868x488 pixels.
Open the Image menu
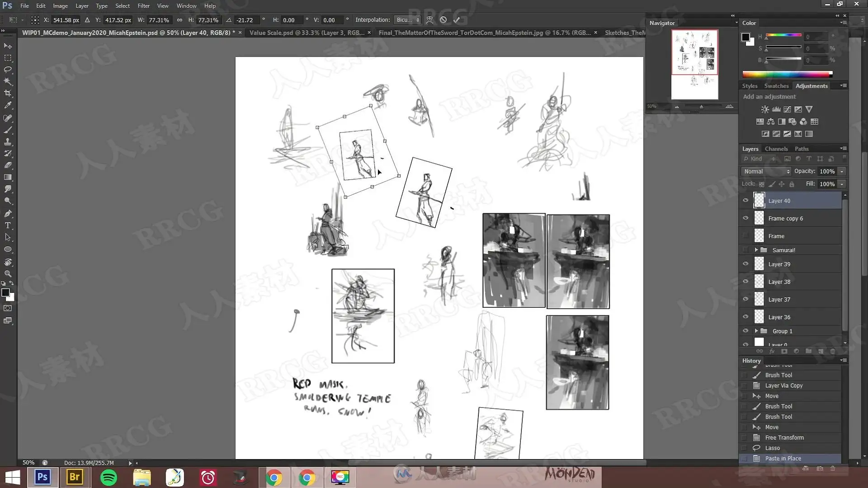tap(60, 6)
